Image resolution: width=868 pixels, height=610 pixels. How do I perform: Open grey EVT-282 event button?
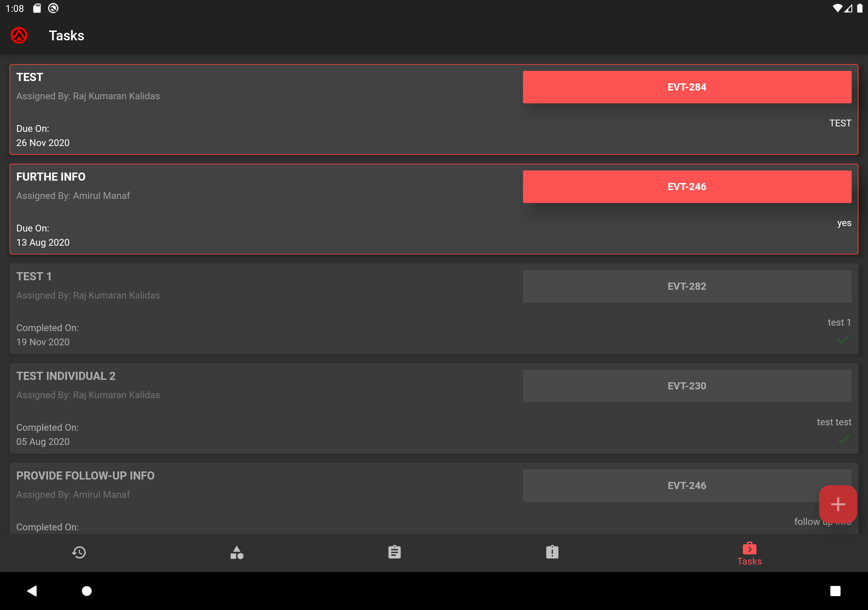click(687, 286)
